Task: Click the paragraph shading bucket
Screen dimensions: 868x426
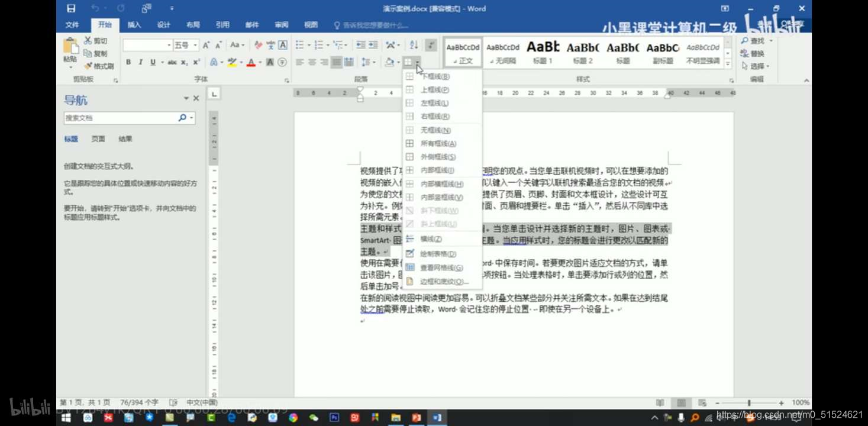Action: click(x=389, y=62)
